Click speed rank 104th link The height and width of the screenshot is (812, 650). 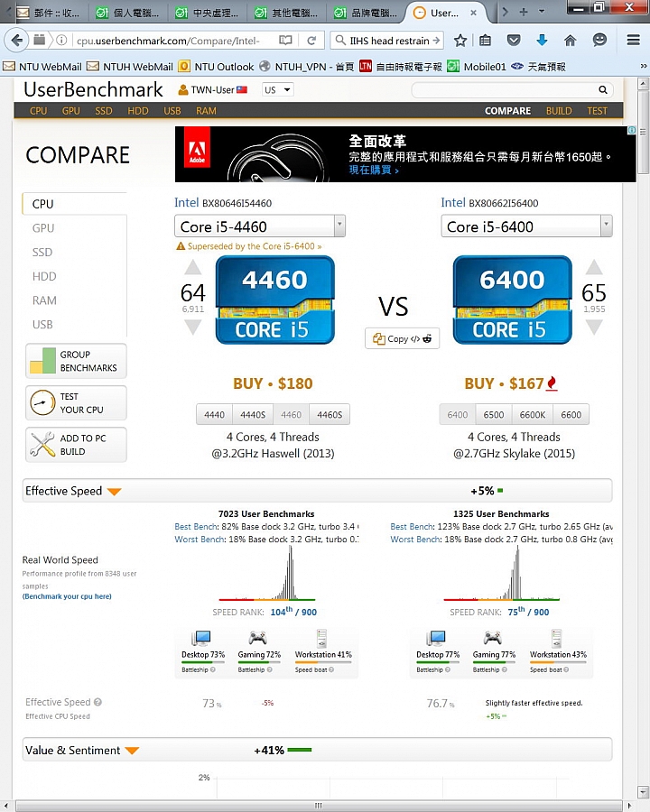point(293,612)
